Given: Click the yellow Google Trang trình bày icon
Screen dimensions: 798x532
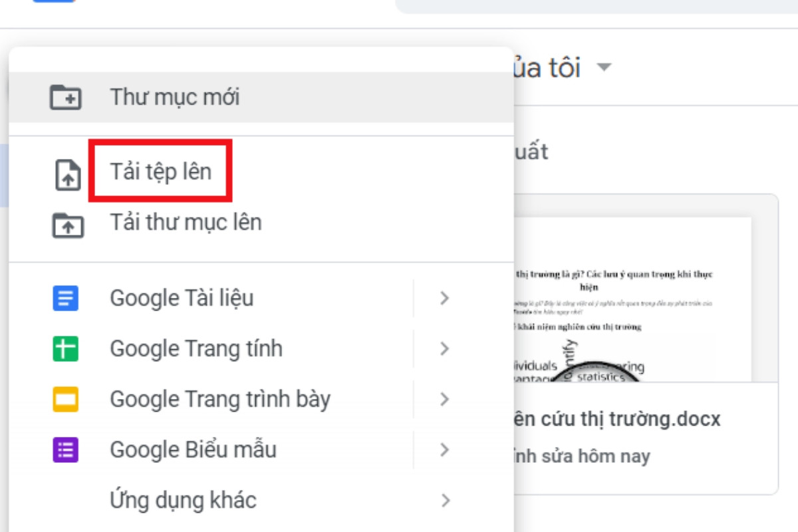Looking at the screenshot, I should [x=66, y=399].
